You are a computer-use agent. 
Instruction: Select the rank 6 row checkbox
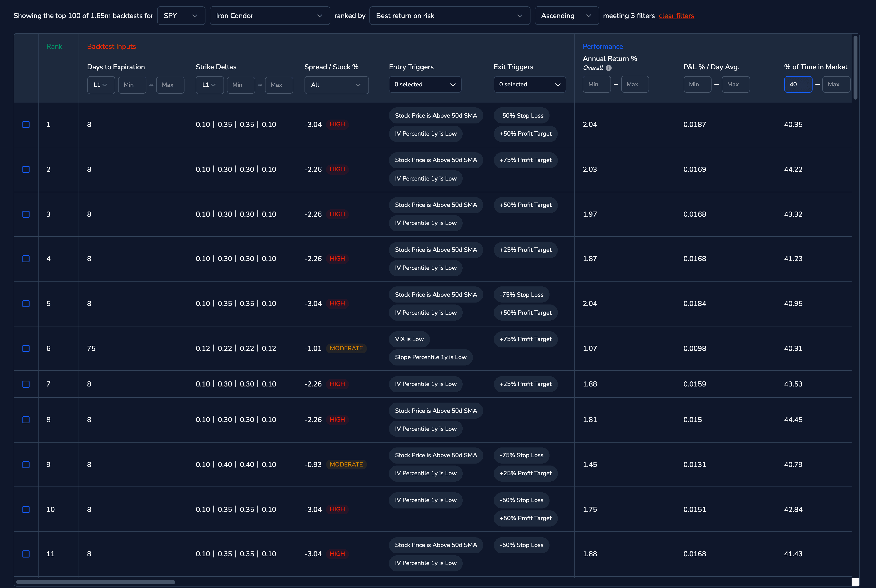point(26,348)
